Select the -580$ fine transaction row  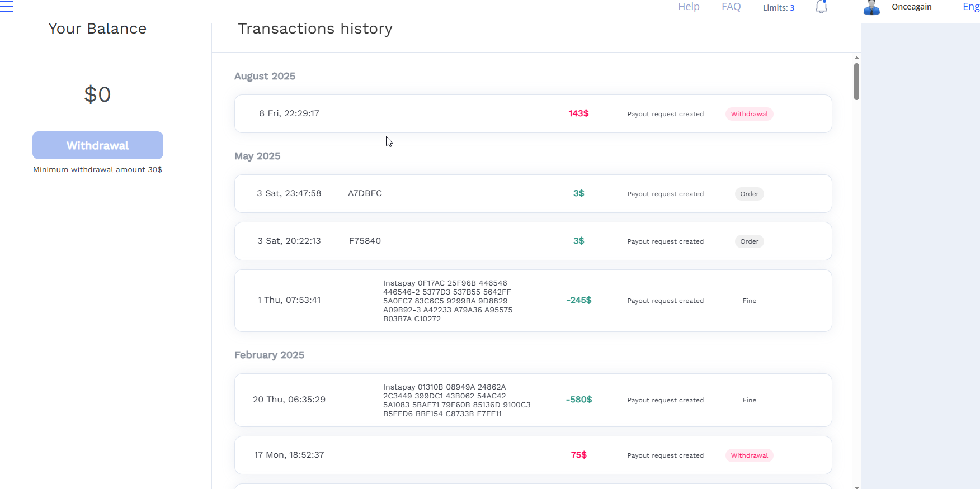[x=533, y=400]
